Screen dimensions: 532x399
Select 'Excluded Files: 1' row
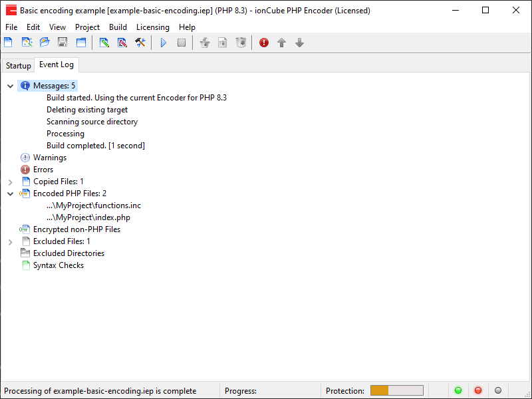click(x=62, y=241)
